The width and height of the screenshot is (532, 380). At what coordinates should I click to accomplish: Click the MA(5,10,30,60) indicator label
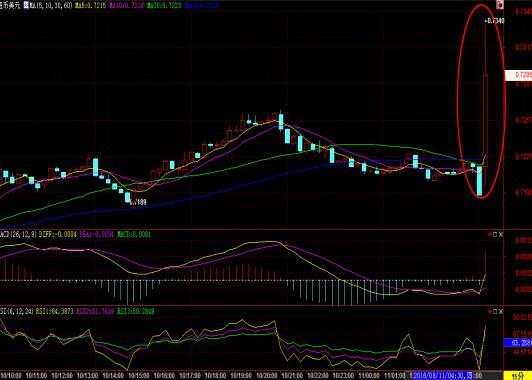(51, 5)
